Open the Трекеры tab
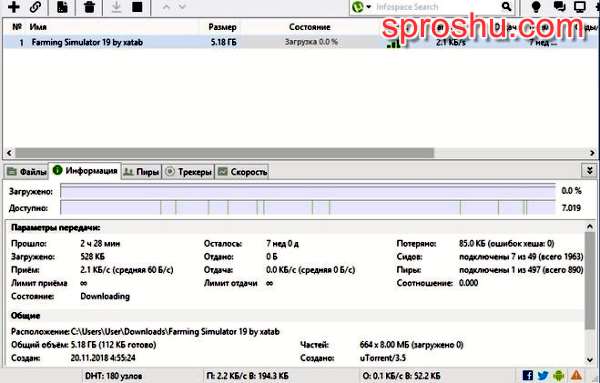 click(x=189, y=172)
